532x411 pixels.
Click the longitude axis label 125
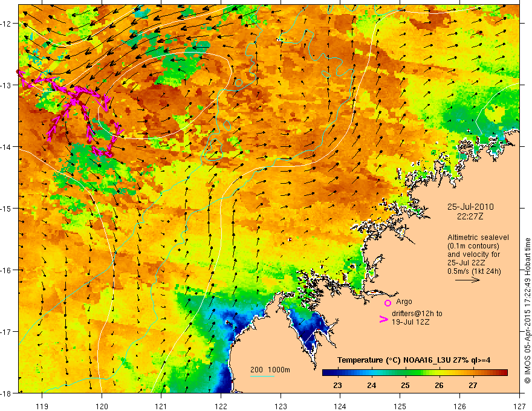click(400, 406)
